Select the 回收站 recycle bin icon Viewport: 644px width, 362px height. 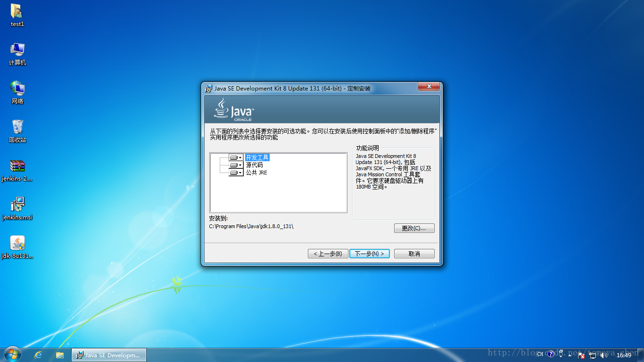point(17,131)
